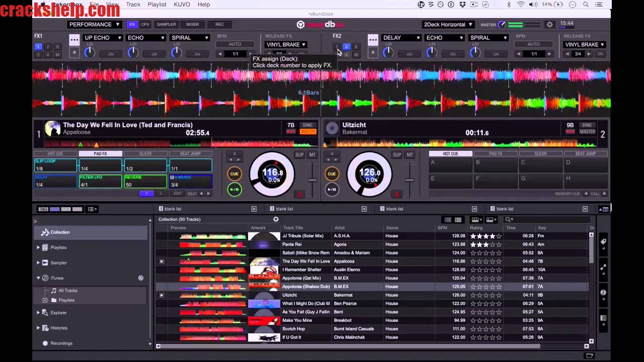Click the FX2 three-dots multi-mode icon
The image size is (644, 362).
pos(373,39)
